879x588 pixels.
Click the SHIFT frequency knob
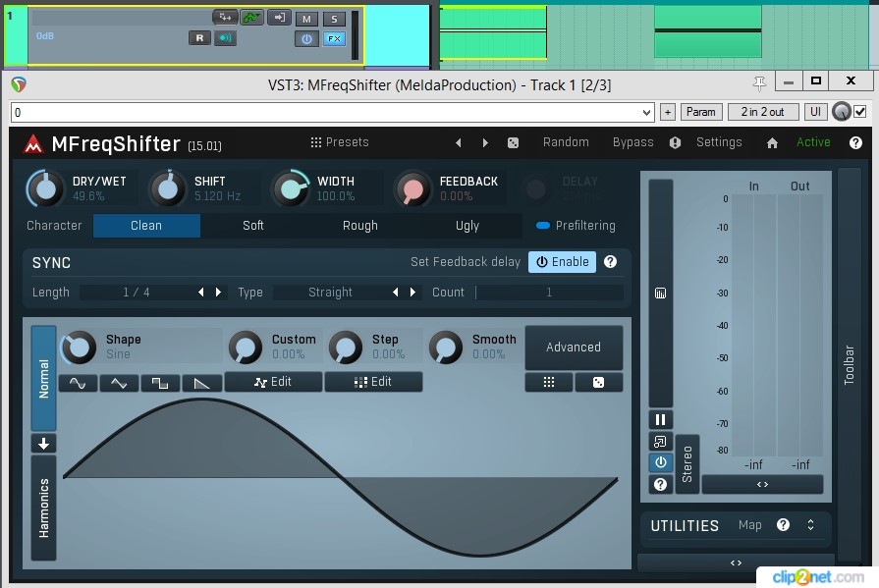tap(168, 188)
